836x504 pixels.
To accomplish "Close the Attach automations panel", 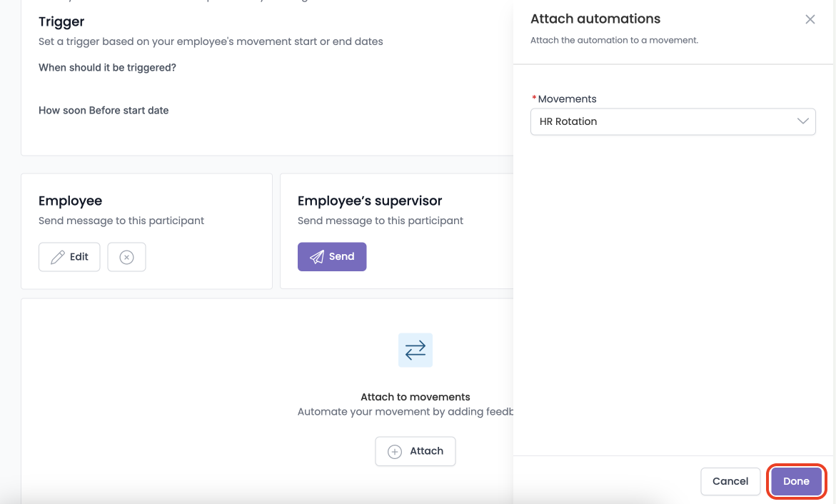I will [x=810, y=19].
